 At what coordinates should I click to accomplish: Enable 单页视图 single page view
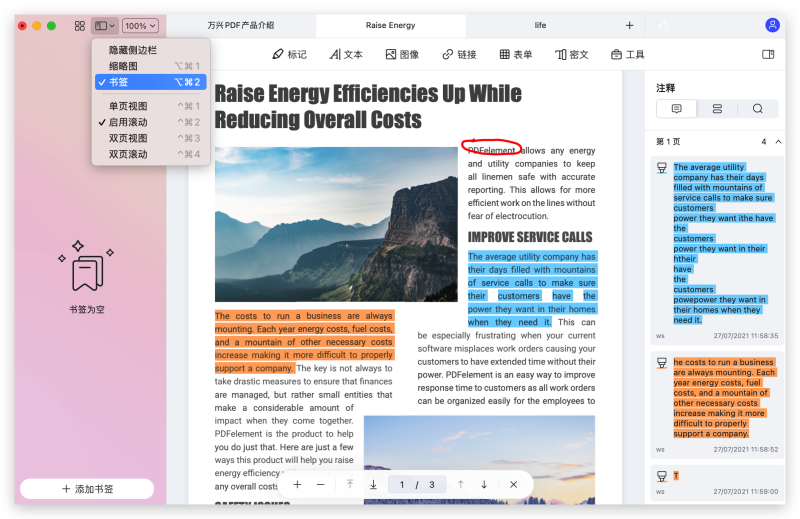pyautogui.click(x=128, y=106)
